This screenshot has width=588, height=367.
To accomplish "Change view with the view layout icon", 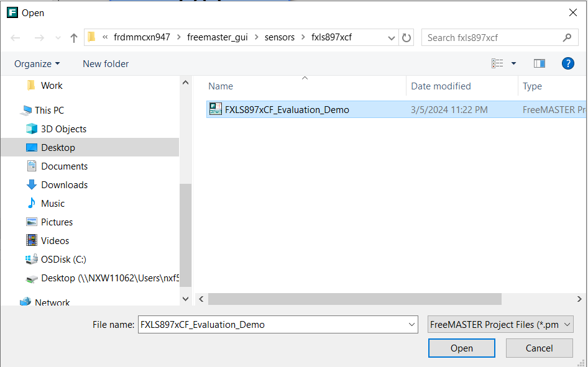I will point(497,64).
